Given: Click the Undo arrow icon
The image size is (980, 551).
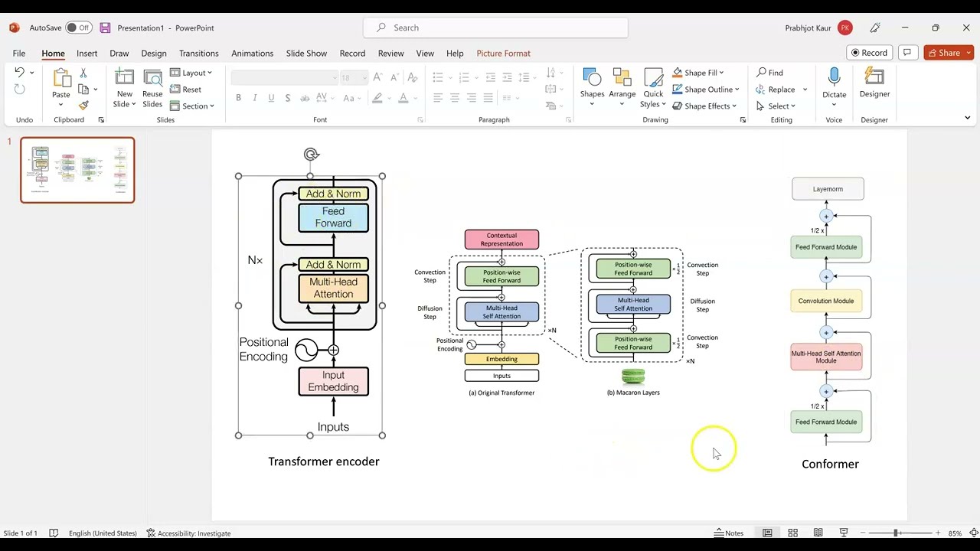Looking at the screenshot, I should [x=19, y=73].
